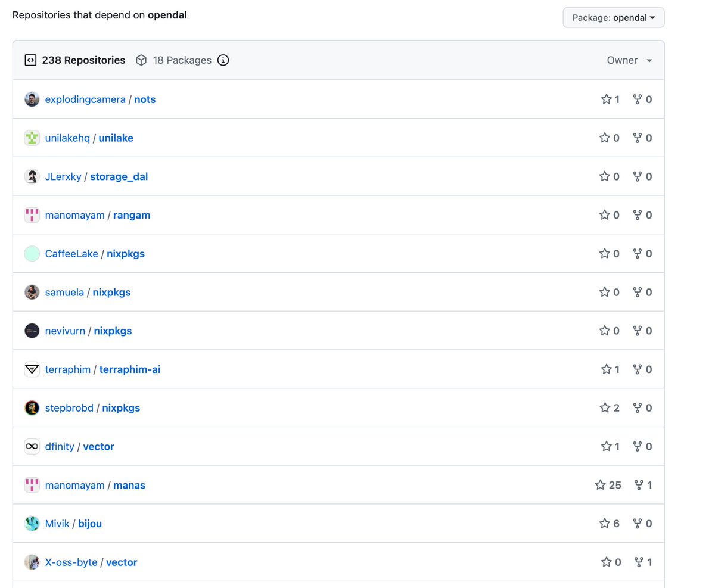Open the unilakehq / unilake repository link

click(116, 138)
